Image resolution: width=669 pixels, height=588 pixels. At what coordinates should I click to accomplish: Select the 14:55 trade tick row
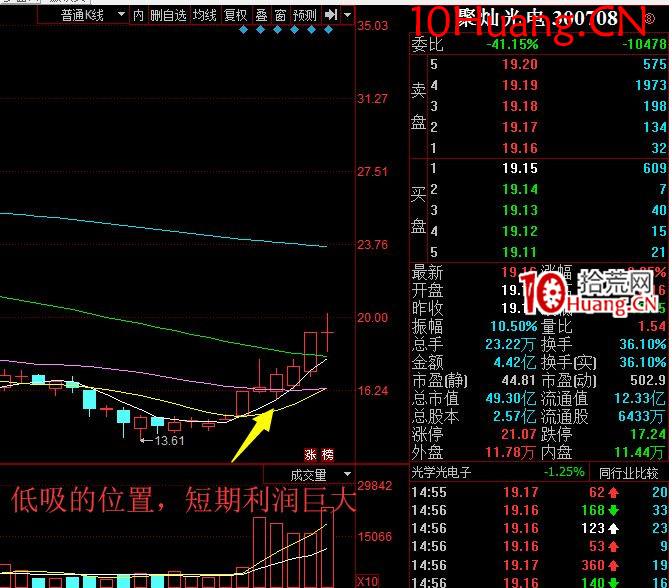pos(539,492)
